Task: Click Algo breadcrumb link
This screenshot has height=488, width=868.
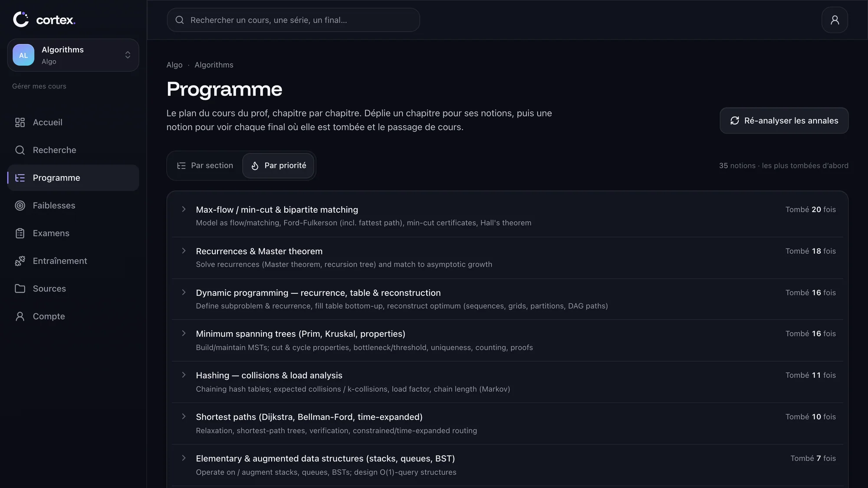Action: click(x=174, y=65)
